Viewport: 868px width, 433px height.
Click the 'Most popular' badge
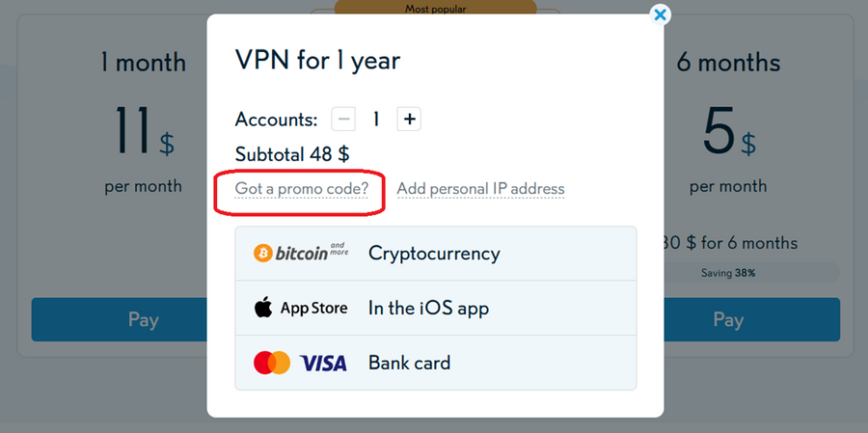(435, 10)
